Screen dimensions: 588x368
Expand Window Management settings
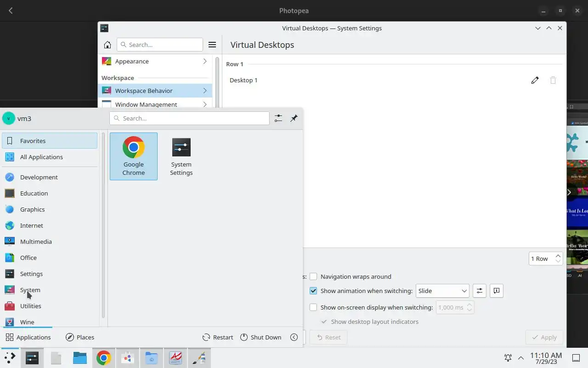click(205, 104)
